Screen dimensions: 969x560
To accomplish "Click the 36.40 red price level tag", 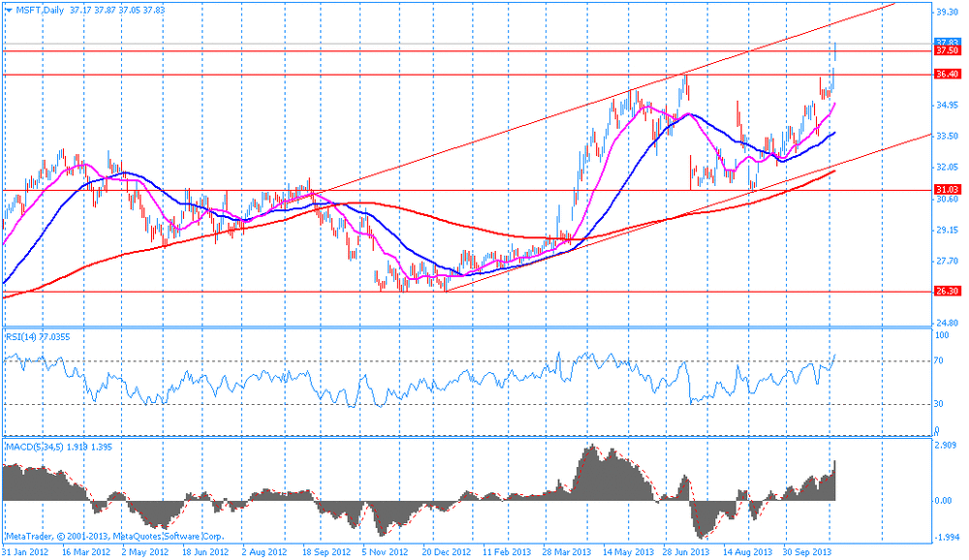I will pyautogui.click(x=948, y=74).
